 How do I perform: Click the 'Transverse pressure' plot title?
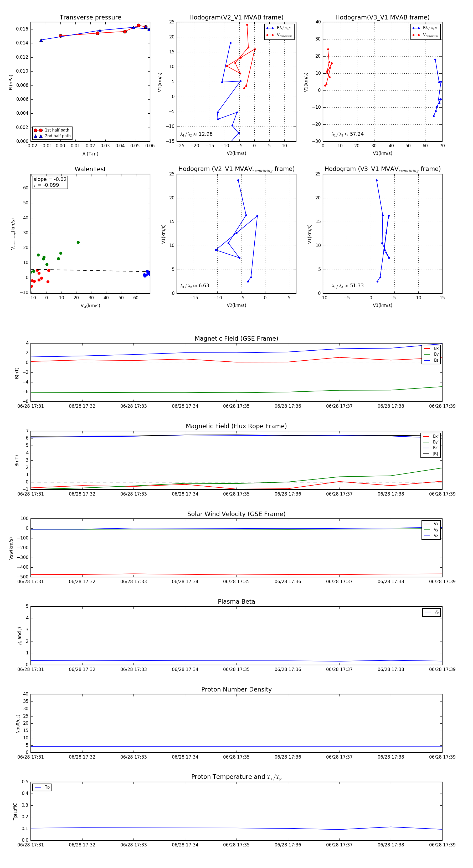click(x=90, y=18)
